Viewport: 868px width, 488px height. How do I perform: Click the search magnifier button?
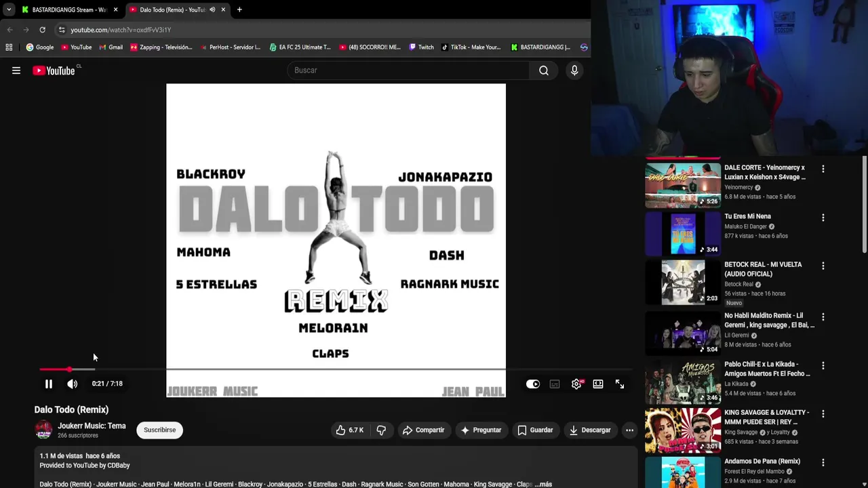pos(544,70)
